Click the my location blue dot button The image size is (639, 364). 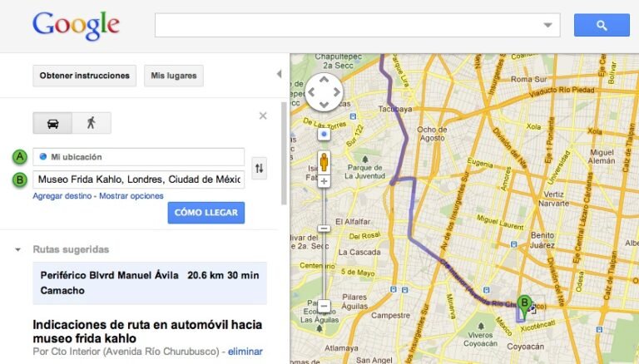[x=324, y=134]
